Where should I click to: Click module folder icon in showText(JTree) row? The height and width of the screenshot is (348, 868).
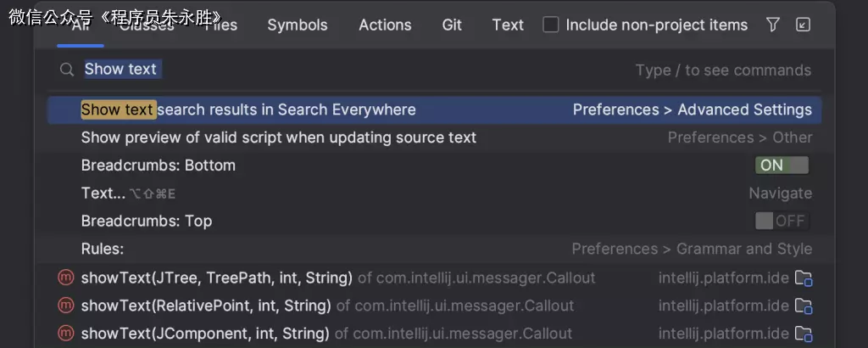pos(803,278)
